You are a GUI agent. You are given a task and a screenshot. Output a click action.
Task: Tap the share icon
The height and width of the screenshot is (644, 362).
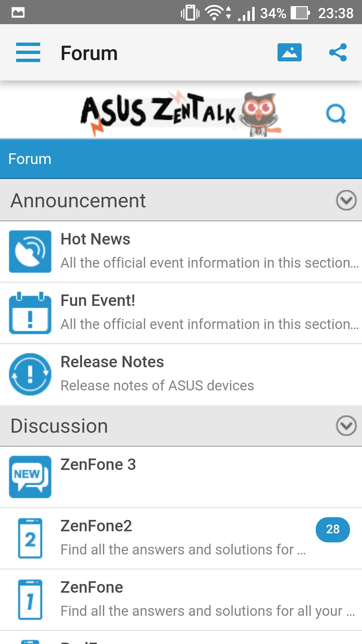point(338,52)
